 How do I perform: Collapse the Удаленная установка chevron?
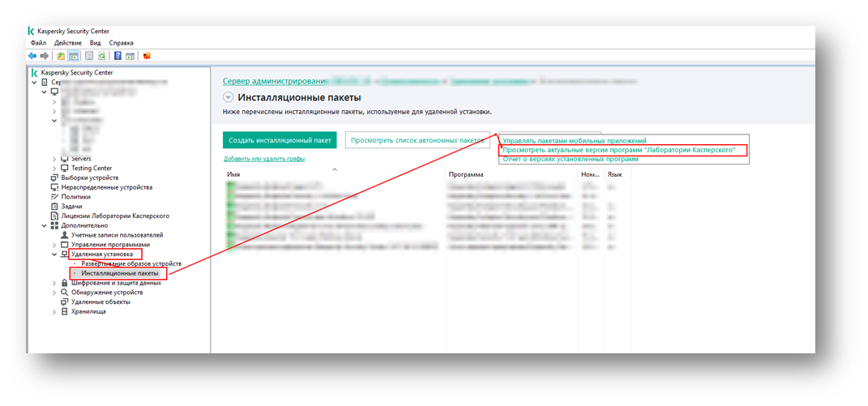54,254
